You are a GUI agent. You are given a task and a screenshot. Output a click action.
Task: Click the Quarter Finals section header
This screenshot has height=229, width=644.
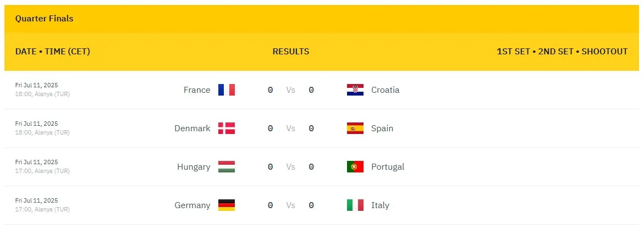coord(45,19)
